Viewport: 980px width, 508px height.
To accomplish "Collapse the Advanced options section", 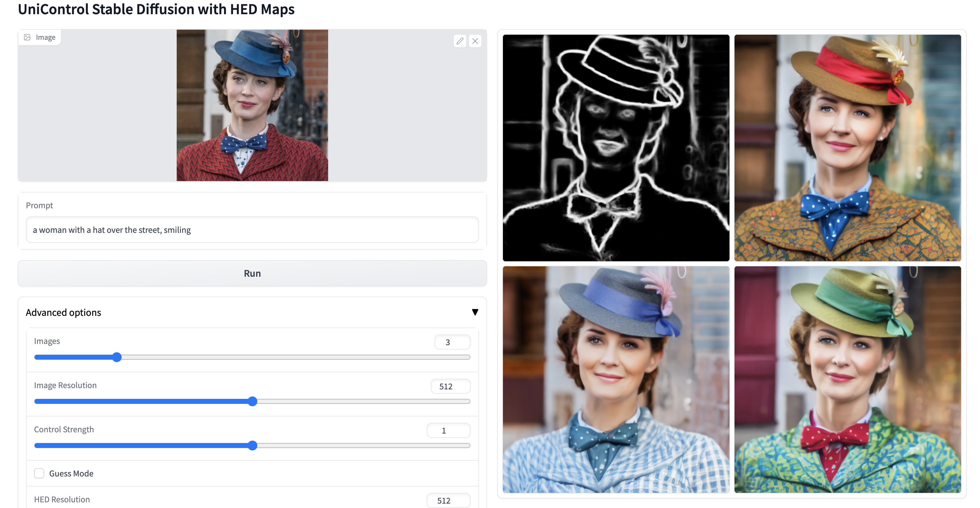I will 475,312.
